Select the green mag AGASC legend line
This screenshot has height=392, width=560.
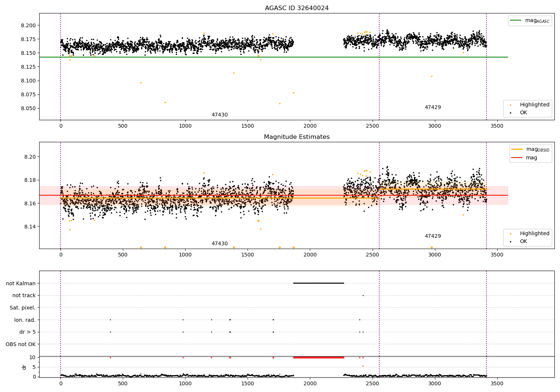pos(516,21)
